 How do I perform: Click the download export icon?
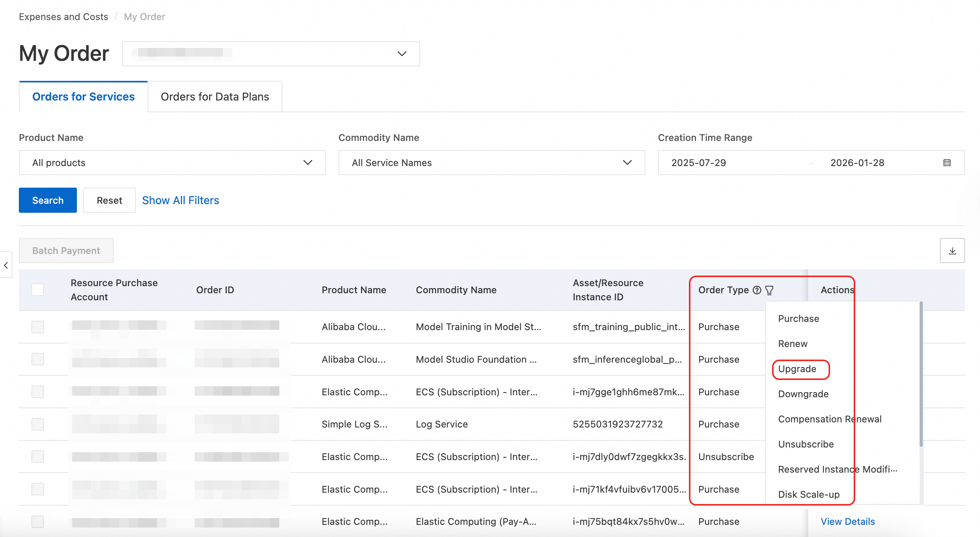pyautogui.click(x=952, y=250)
